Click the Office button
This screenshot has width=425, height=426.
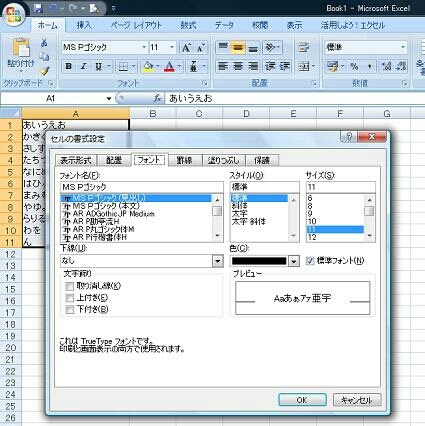[x=14, y=14]
